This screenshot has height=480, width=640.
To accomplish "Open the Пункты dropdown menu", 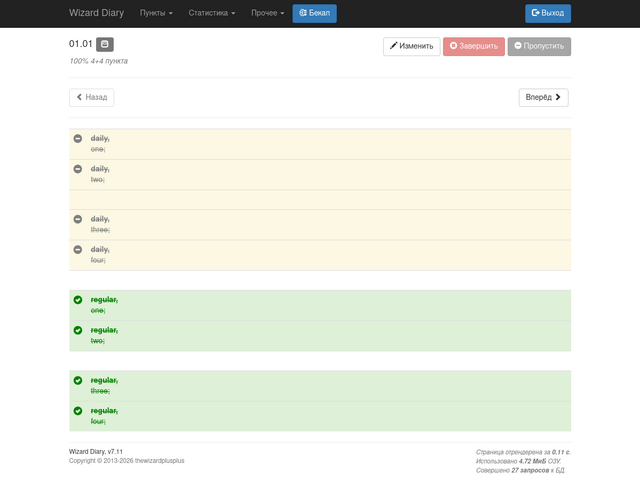I will [x=156, y=13].
